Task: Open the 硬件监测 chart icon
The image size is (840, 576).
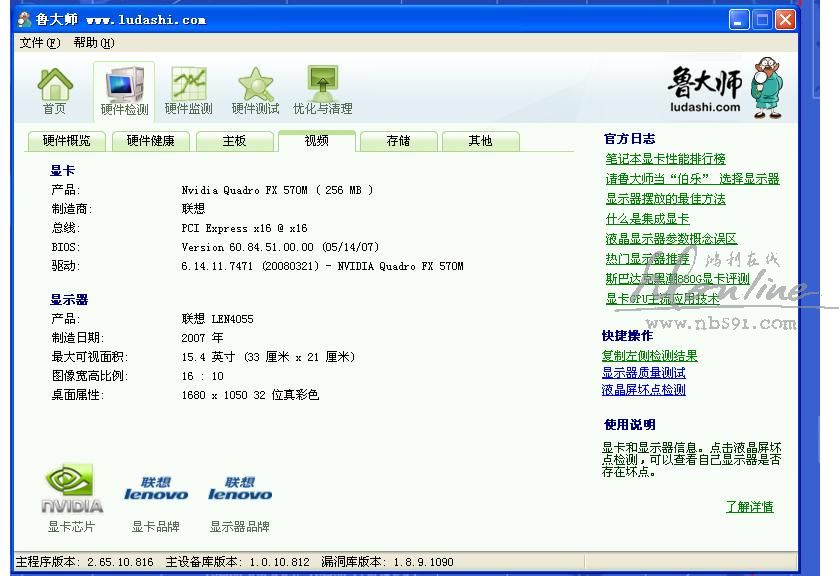Action: click(189, 91)
